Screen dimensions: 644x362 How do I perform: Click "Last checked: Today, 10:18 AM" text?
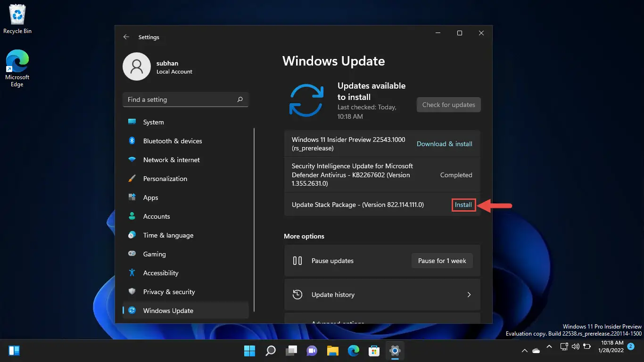tap(367, 112)
